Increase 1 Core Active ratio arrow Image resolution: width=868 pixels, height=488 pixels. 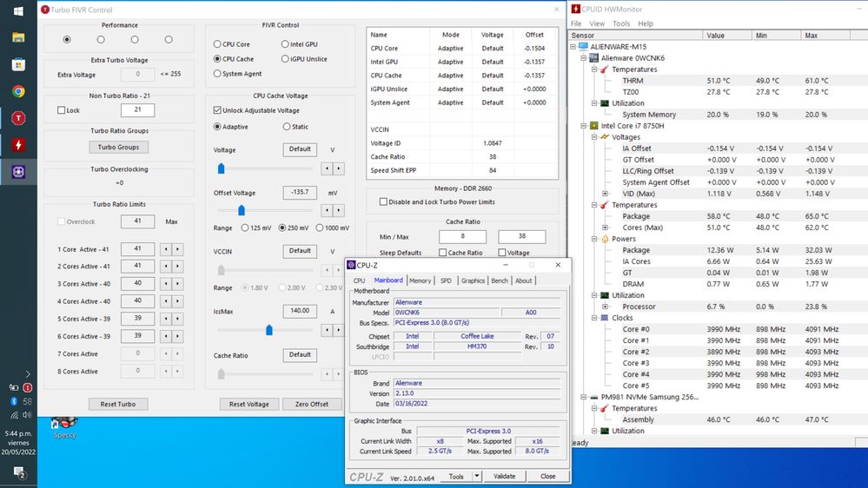point(178,249)
